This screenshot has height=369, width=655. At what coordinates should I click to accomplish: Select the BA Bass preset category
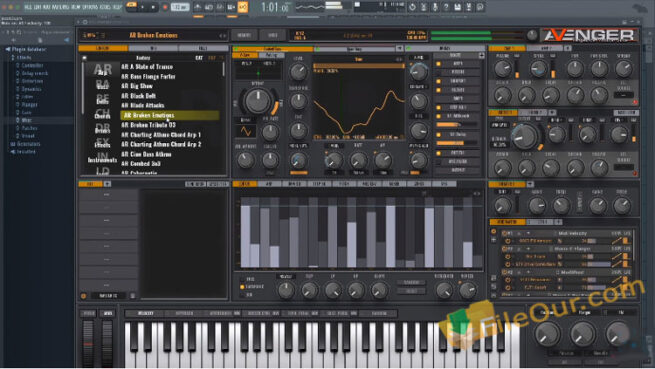[102, 85]
